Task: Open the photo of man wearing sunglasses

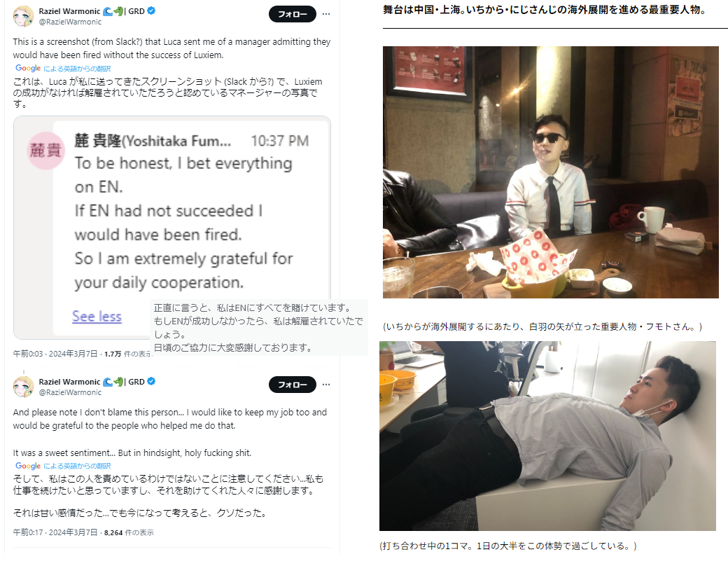Action: [x=551, y=172]
